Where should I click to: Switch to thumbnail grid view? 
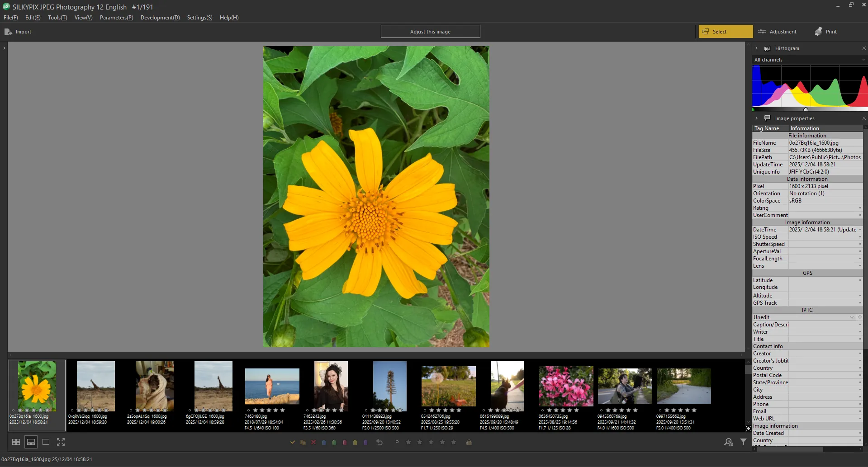(15, 442)
